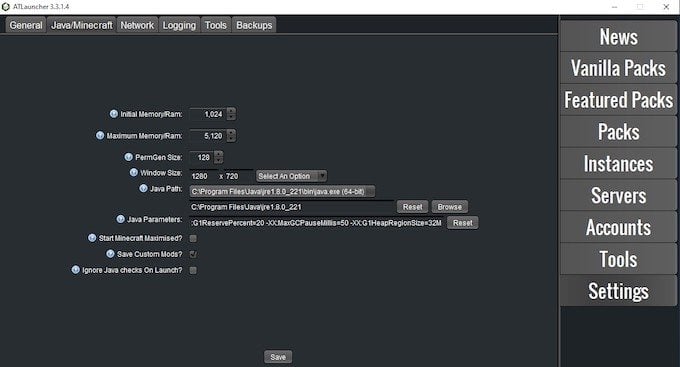
Task: Click the help icon beside Java Path
Action: pyautogui.click(x=143, y=188)
